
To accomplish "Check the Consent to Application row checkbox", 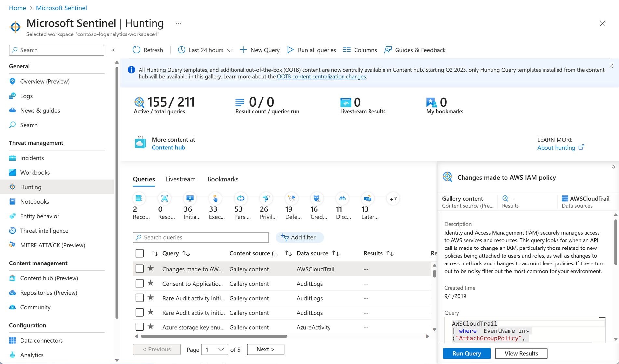I will coord(140,283).
